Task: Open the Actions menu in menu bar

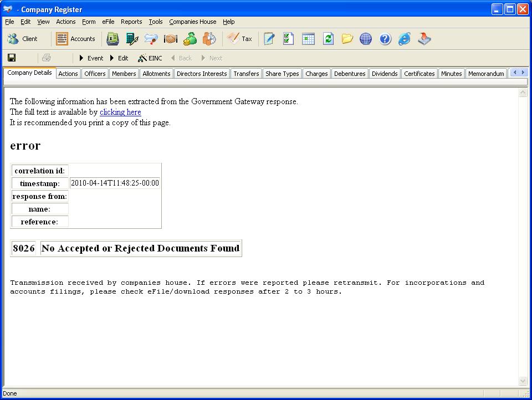Action: (x=66, y=22)
